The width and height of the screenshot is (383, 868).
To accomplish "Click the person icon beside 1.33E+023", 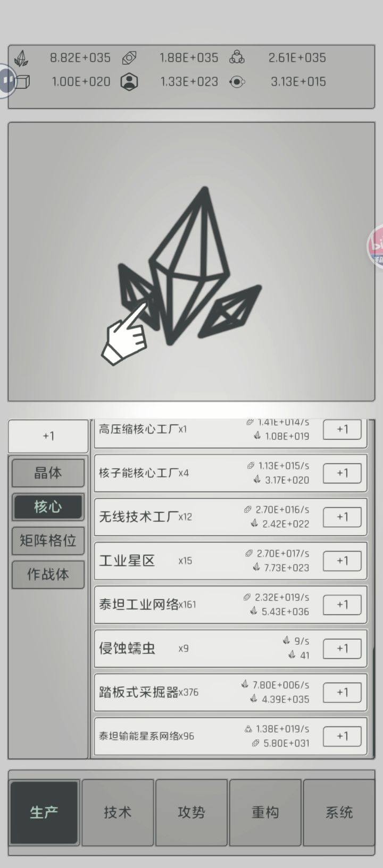I will 129,82.
